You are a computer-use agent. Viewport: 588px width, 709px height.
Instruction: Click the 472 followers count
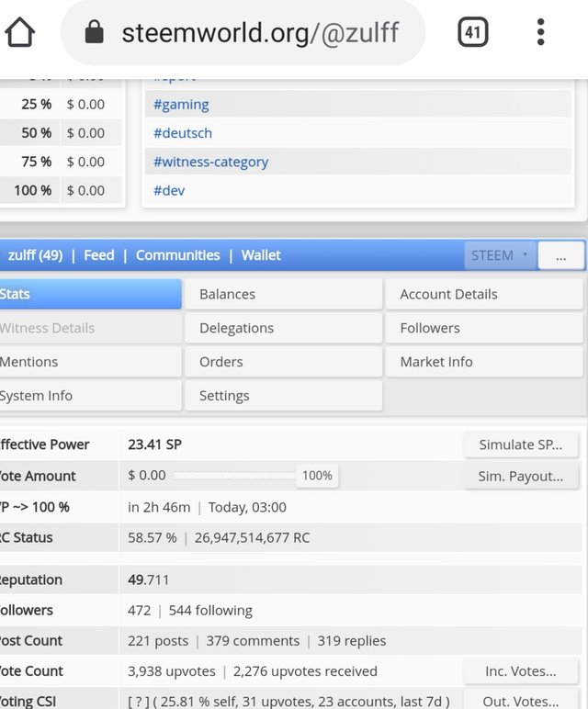[x=140, y=611]
